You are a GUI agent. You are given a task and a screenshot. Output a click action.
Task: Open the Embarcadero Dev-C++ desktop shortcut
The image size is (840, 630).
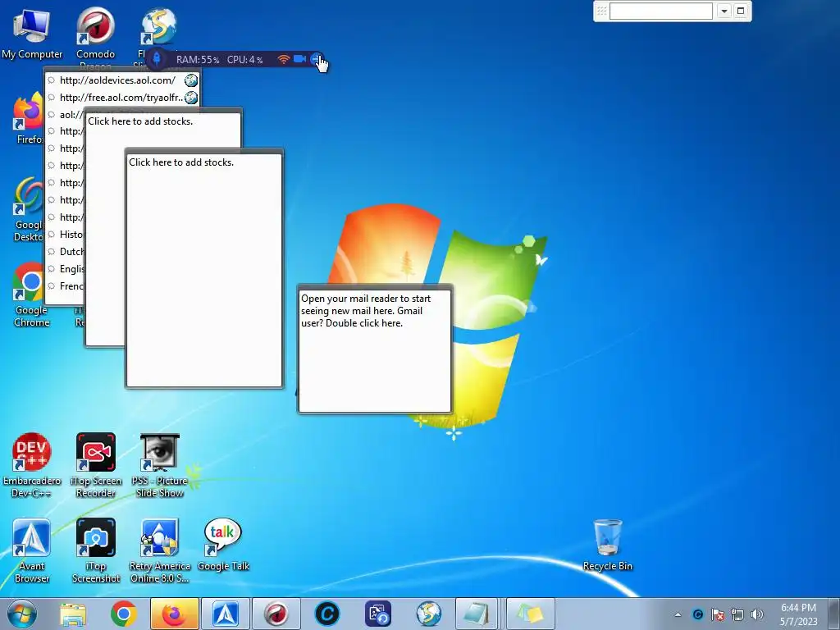tap(32, 465)
